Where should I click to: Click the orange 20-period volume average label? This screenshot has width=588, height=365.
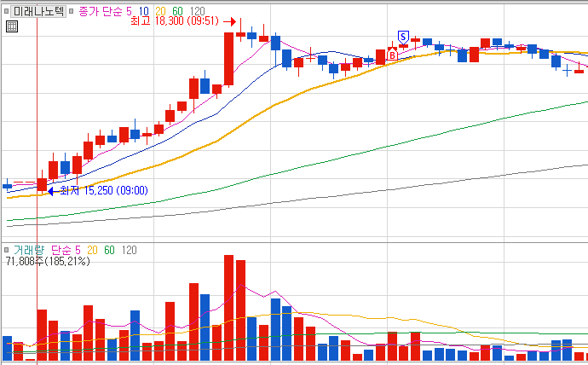92,250
